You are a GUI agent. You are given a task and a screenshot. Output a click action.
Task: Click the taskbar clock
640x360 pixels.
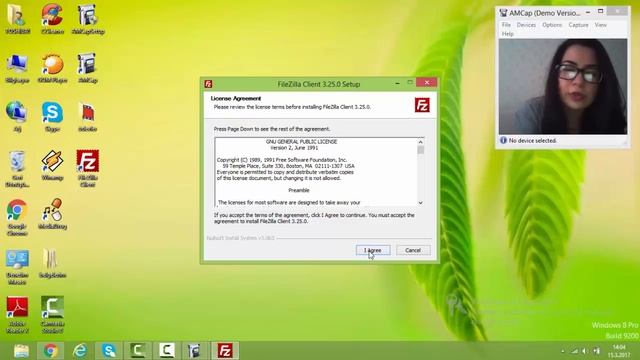point(619,351)
